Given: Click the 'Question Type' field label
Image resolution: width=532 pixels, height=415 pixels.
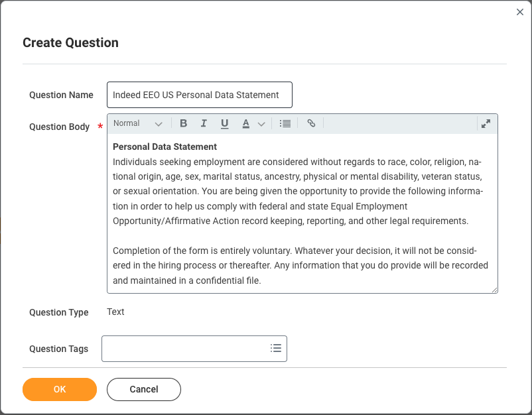Looking at the screenshot, I should (58, 312).
